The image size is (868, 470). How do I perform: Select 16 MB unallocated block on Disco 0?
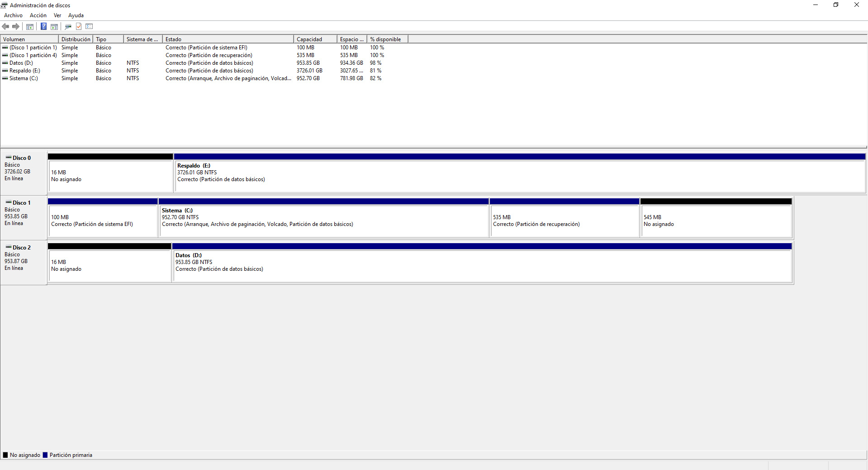(110, 173)
